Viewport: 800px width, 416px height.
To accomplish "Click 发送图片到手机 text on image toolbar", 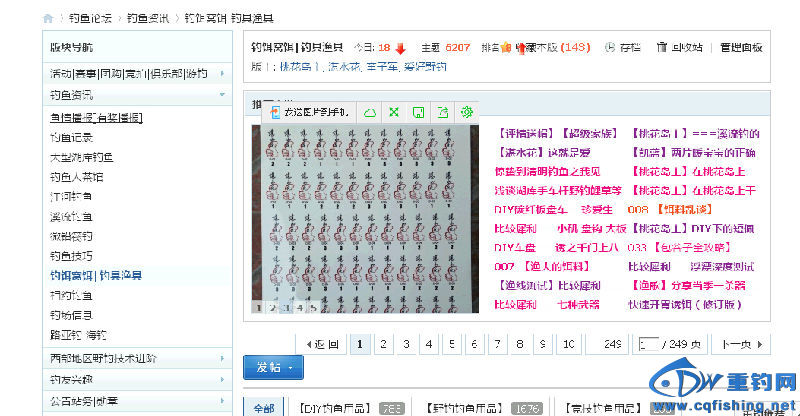I will tap(316, 112).
